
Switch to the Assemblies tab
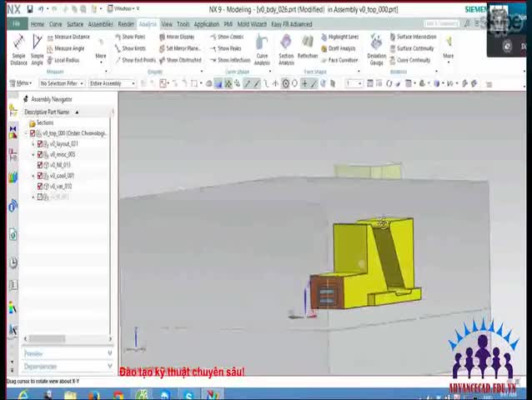[100, 24]
